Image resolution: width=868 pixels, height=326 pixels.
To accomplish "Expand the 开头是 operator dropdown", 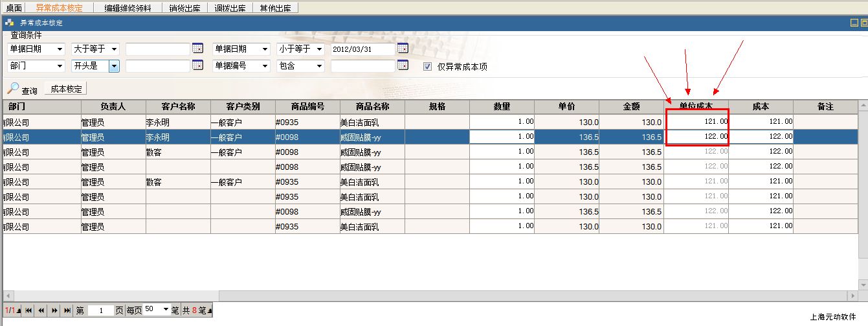I will 114,65.
